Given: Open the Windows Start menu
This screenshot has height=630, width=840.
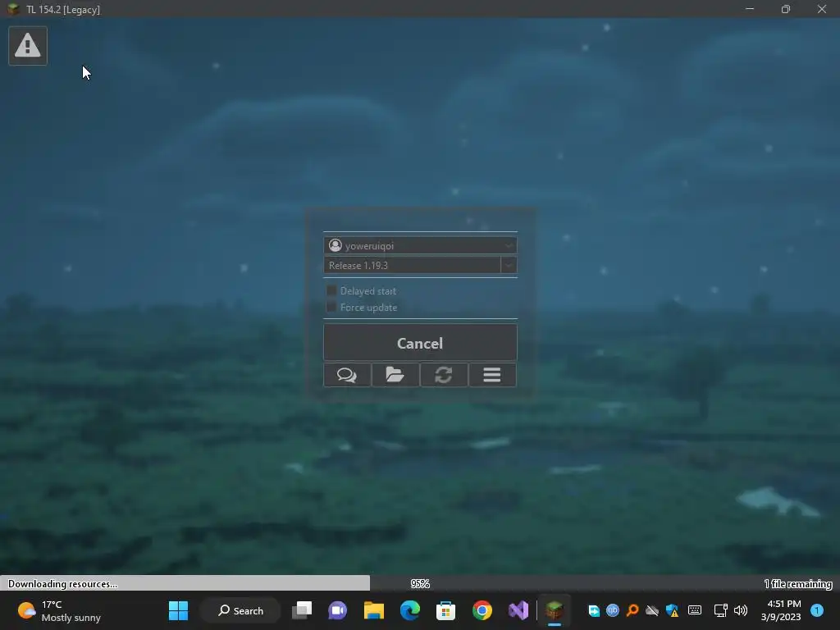Looking at the screenshot, I should [x=178, y=610].
